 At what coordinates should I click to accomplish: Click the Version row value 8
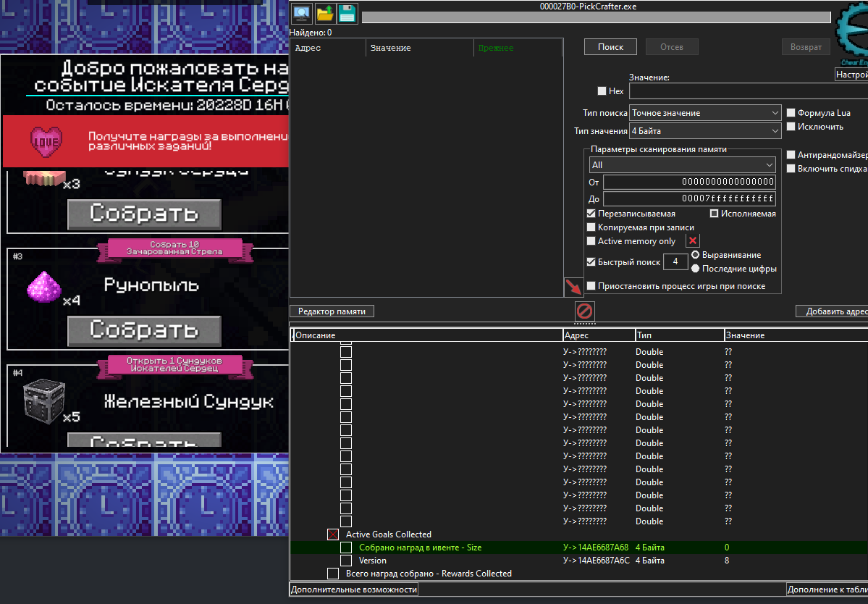(x=727, y=561)
